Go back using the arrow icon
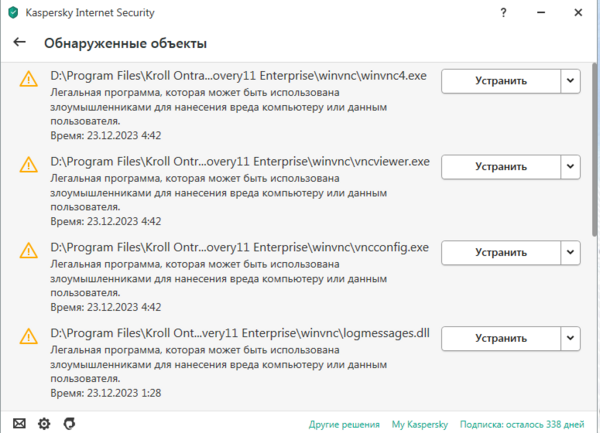The image size is (600, 433). [x=19, y=43]
